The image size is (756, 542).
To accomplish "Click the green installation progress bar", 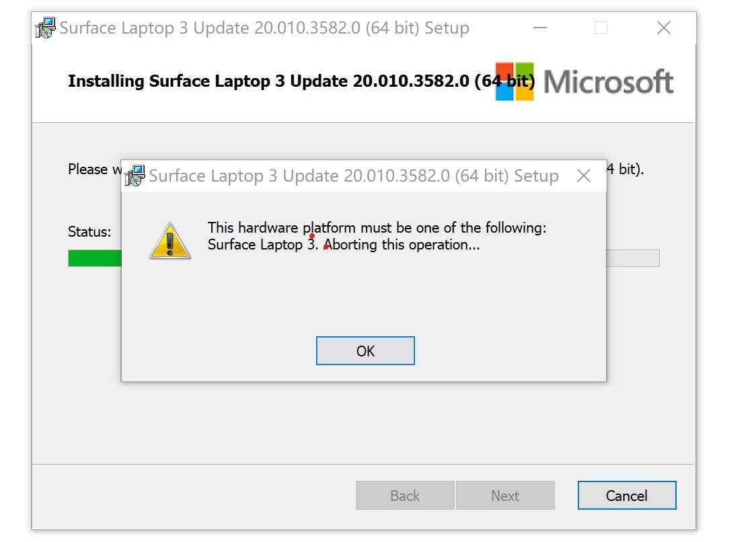I will click(x=94, y=258).
